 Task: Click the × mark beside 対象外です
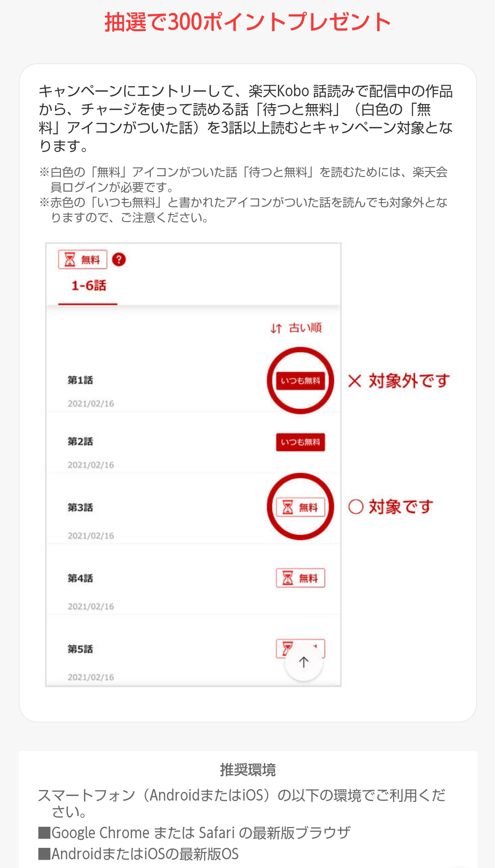(x=354, y=381)
